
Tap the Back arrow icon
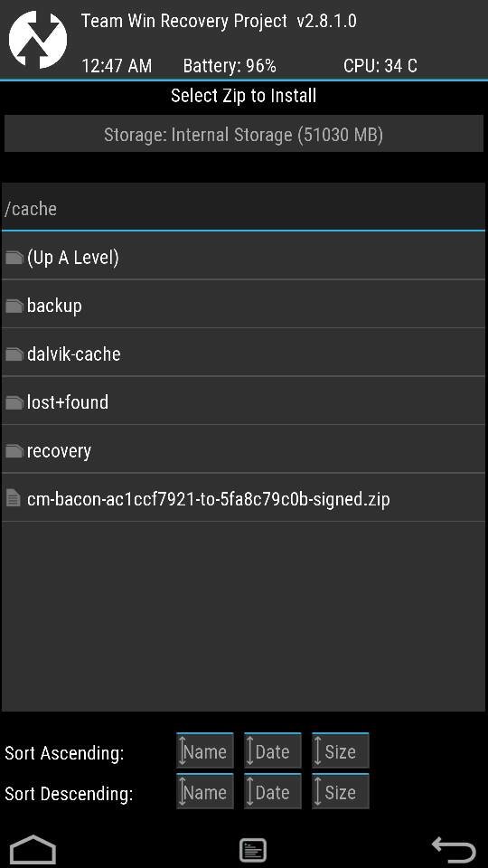pyautogui.click(x=454, y=850)
